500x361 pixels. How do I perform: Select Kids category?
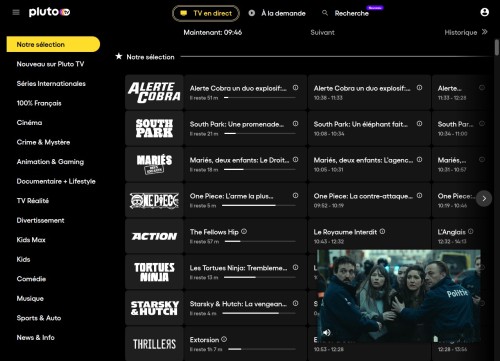tap(23, 260)
